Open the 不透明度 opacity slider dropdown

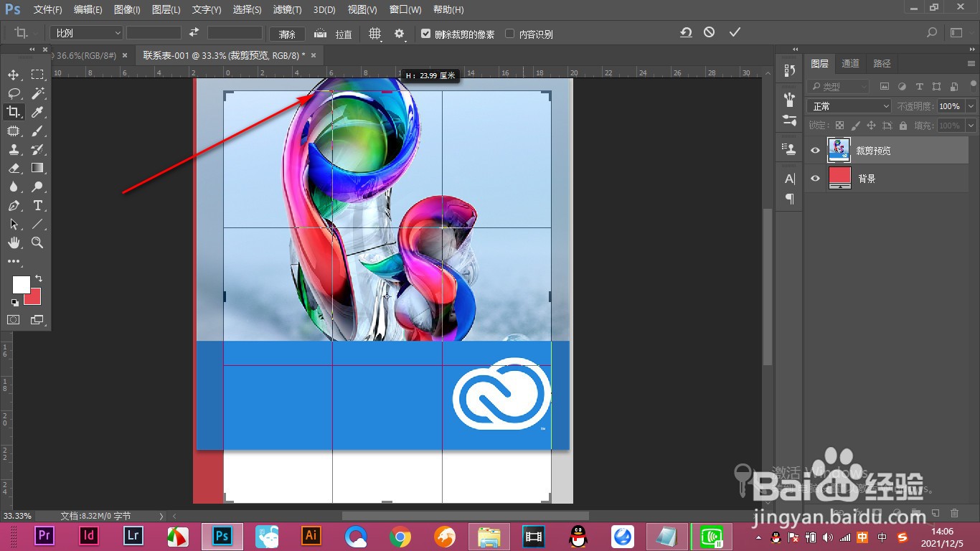tap(971, 106)
